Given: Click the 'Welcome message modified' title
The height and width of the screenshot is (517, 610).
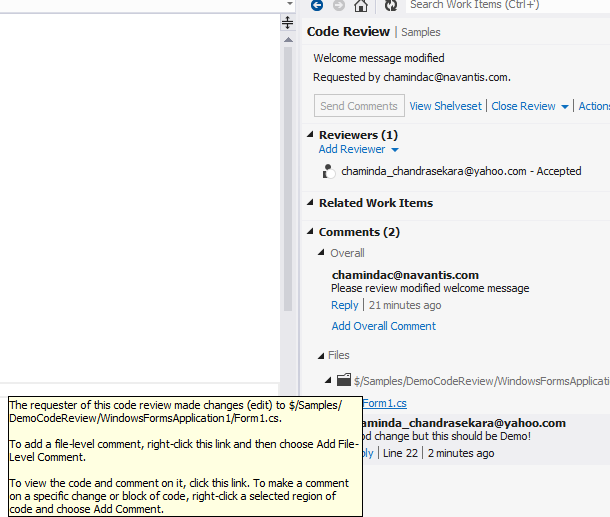Looking at the screenshot, I should point(379,58).
